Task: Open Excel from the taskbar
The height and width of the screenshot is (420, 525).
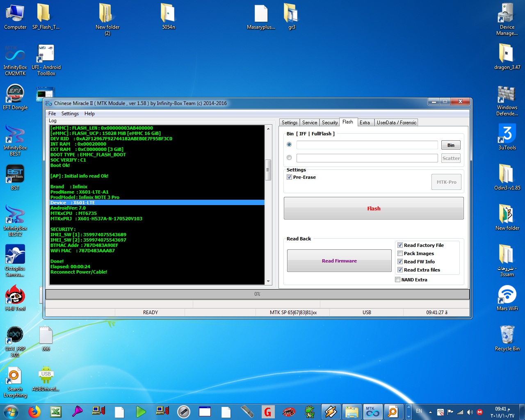Action: [56, 411]
